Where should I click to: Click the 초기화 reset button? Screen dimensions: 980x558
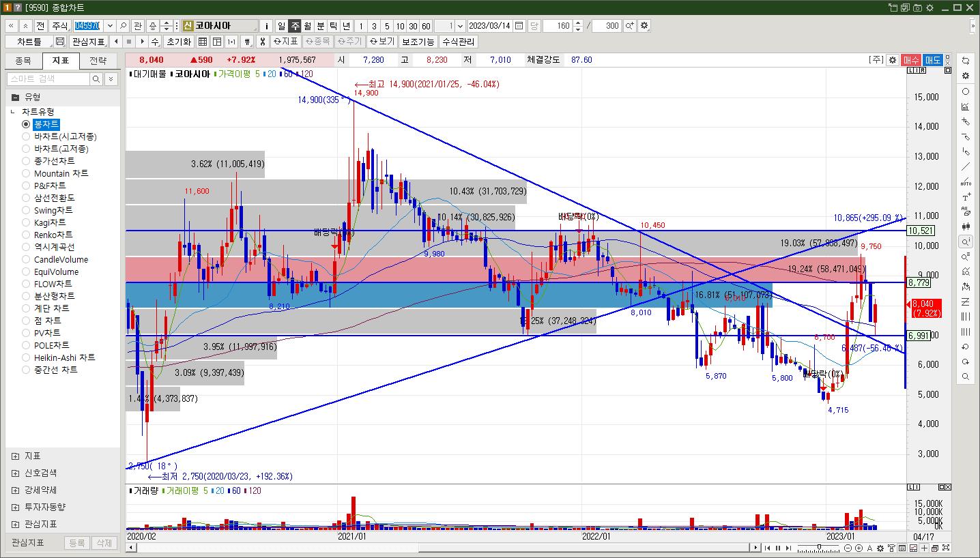(x=179, y=42)
